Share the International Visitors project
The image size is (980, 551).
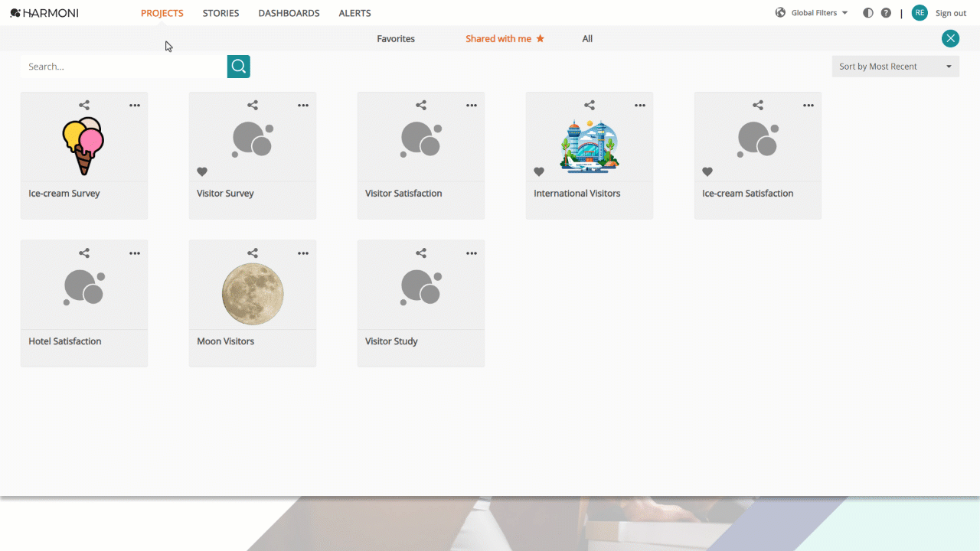[590, 105]
